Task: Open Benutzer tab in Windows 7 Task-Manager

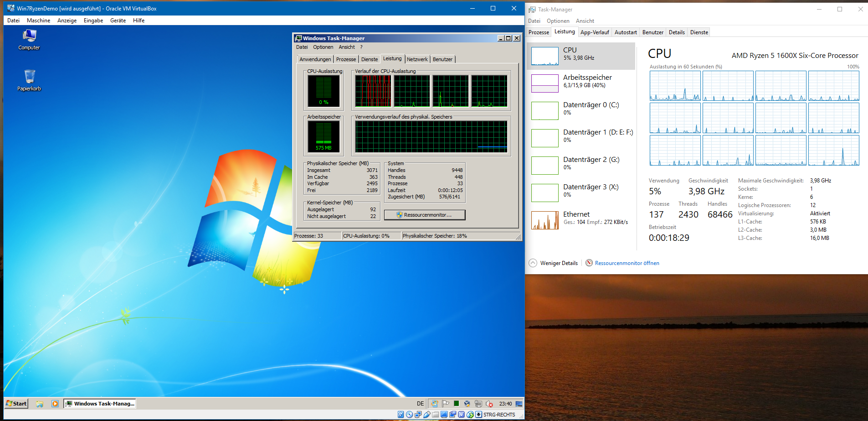Action: (442, 59)
